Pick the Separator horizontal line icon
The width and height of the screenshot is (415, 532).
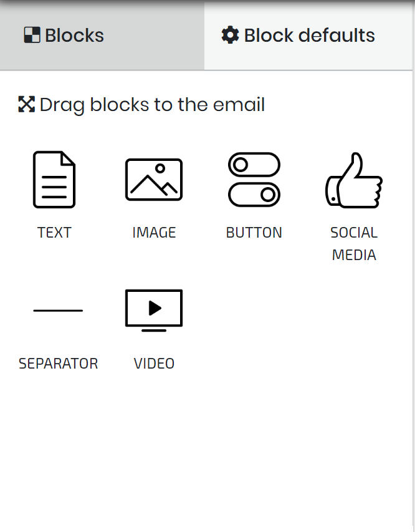[x=58, y=311]
